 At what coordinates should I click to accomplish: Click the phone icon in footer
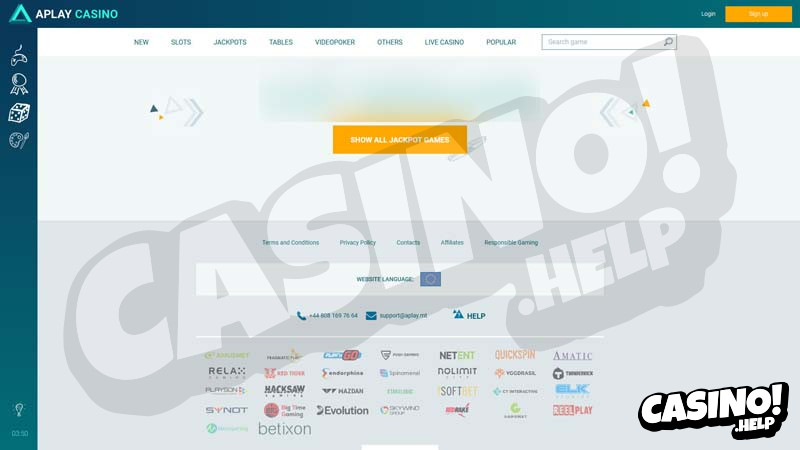click(301, 316)
